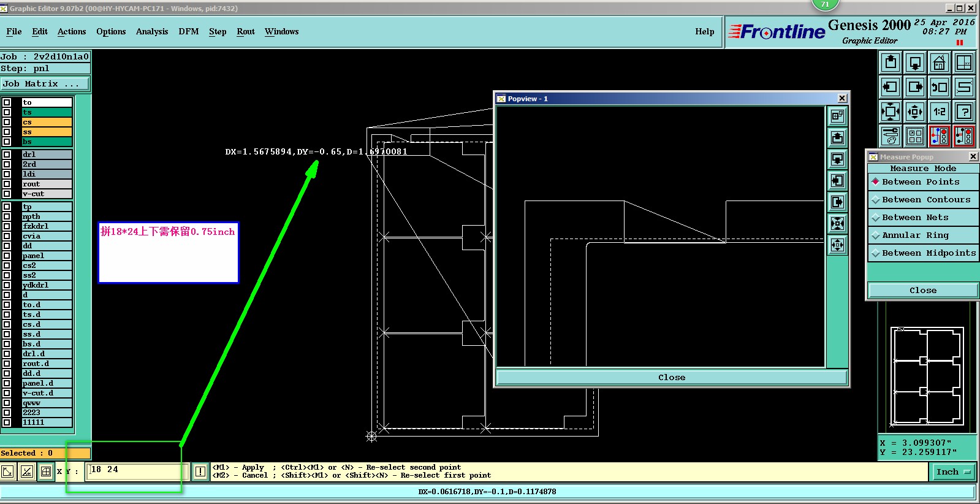Toggle the checkbox for layer cs

[x=7, y=122]
